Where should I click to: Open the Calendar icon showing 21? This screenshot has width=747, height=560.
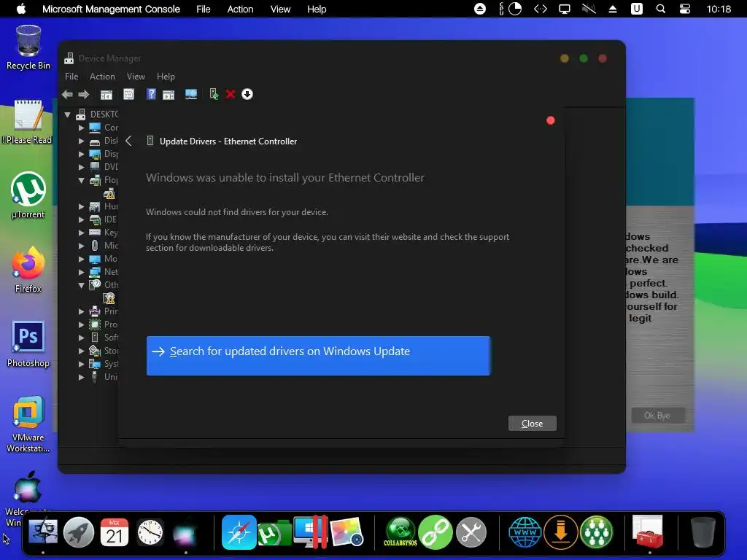(x=115, y=532)
